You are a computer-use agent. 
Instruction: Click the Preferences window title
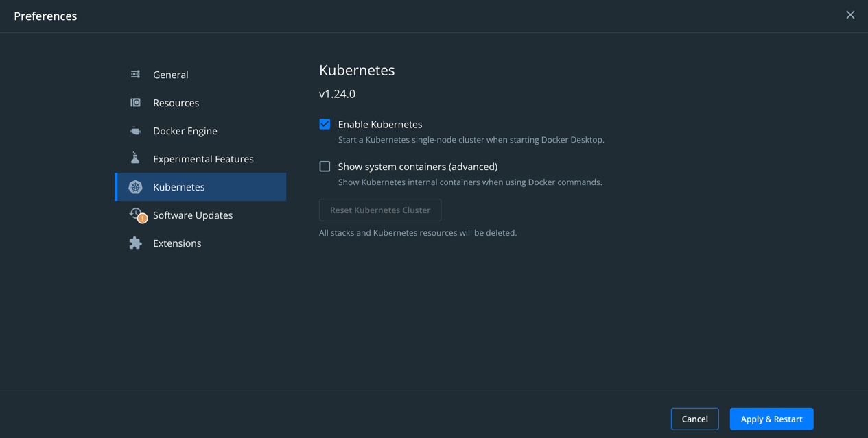pyautogui.click(x=45, y=16)
